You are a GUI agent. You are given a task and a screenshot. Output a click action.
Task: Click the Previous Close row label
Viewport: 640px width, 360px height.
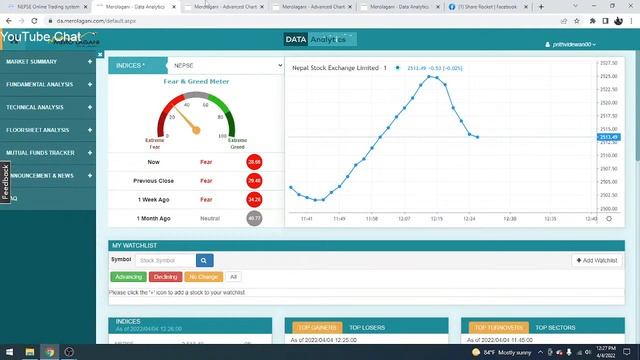click(x=153, y=181)
